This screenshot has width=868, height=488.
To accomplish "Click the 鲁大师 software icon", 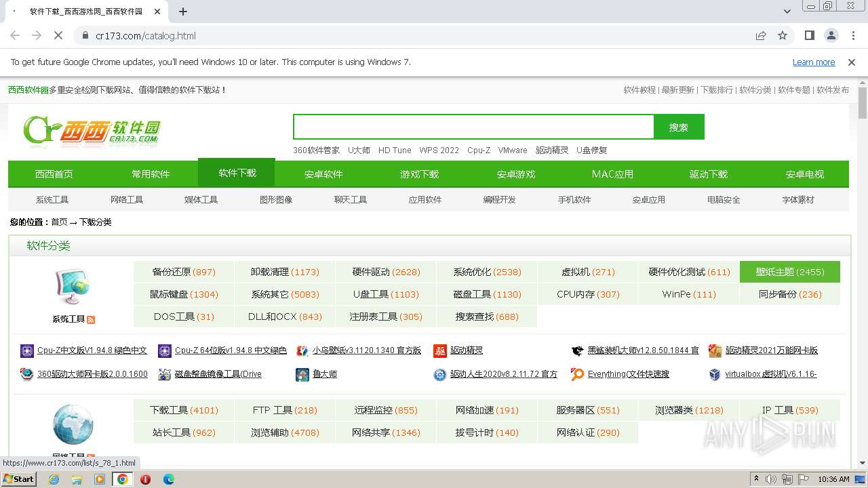I will (302, 374).
